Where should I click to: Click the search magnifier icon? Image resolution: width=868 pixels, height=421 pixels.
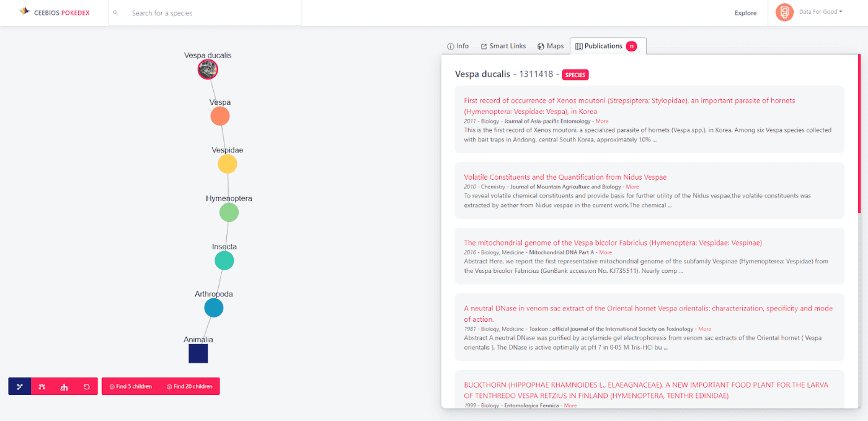pos(115,13)
